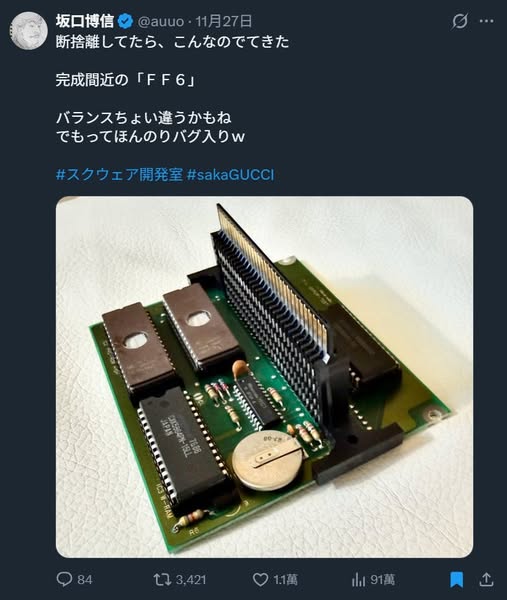Image resolution: width=507 pixels, height=600 pixels.
Task: Click the 1.1萬 like count
Action: pyautogui.click(x=285, y=580)
